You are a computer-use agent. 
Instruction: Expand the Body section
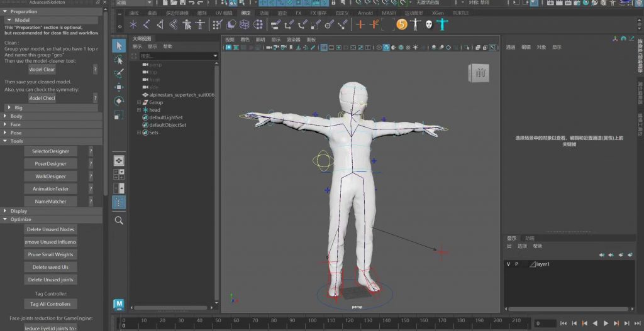coord(4,116)
